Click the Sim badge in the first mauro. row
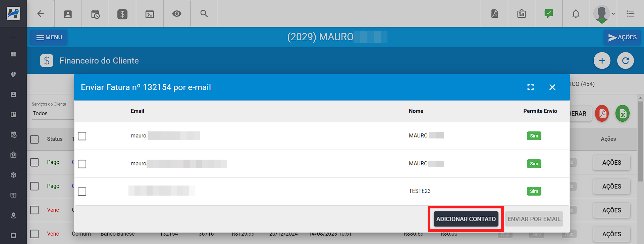 click(x=534, y=136)
